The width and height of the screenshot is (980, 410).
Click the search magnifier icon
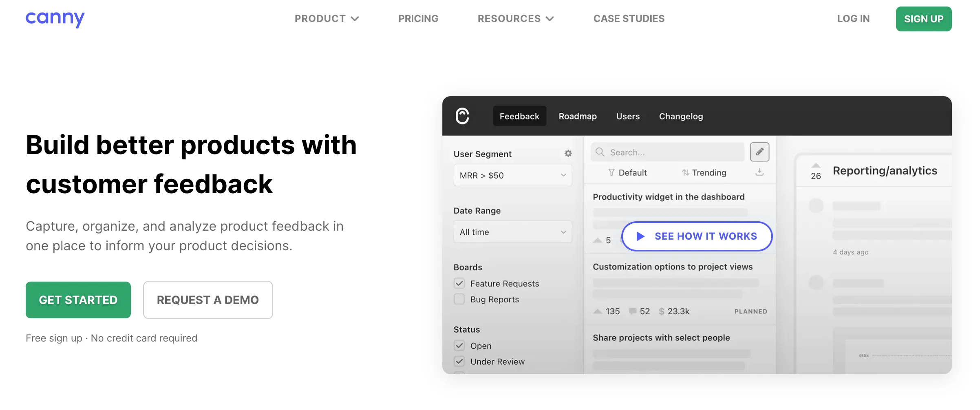[600, 152]
